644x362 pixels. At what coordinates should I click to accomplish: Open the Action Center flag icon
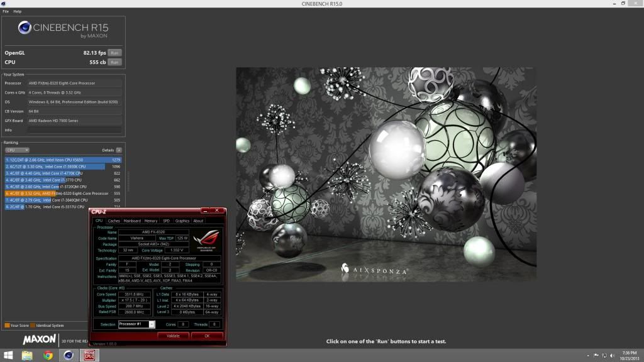[596, 356]
